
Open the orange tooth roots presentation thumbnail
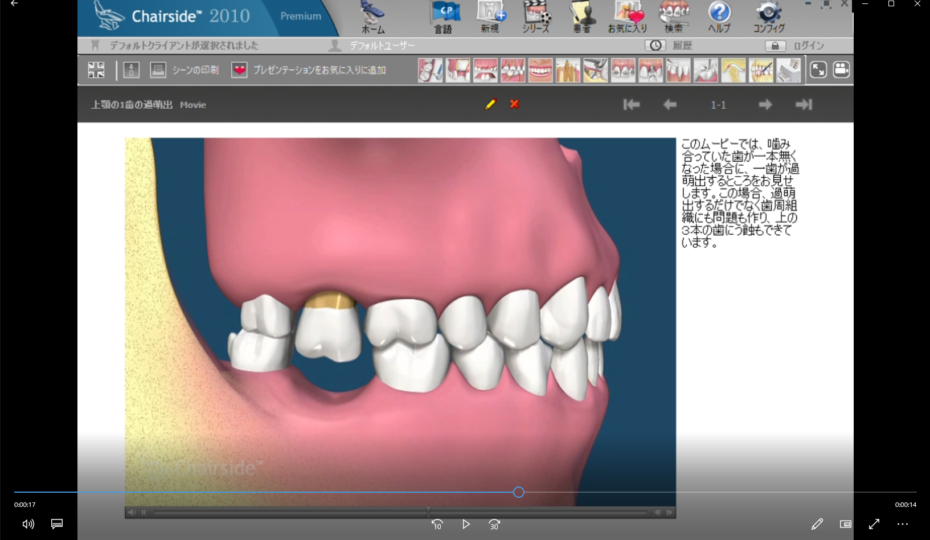pos(568,70)
